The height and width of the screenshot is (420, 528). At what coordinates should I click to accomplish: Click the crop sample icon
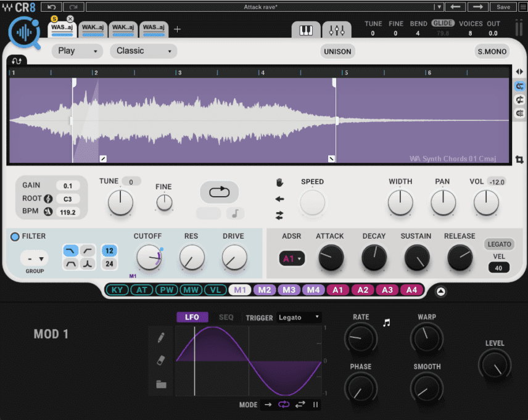click(519, 159)
